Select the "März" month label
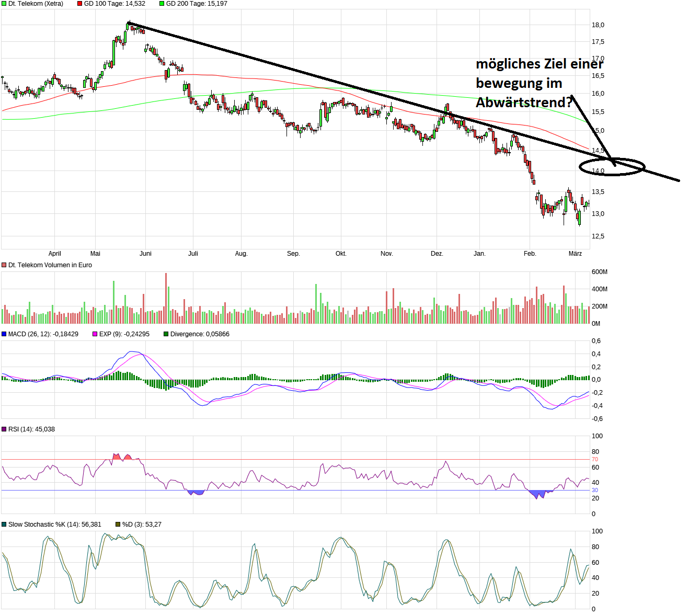This screenshot has height=615, width=700. click(575, 254)
